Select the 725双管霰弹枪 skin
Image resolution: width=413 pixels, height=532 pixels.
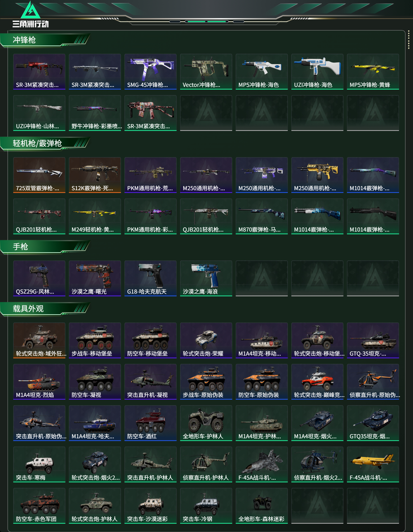[39, 175]
